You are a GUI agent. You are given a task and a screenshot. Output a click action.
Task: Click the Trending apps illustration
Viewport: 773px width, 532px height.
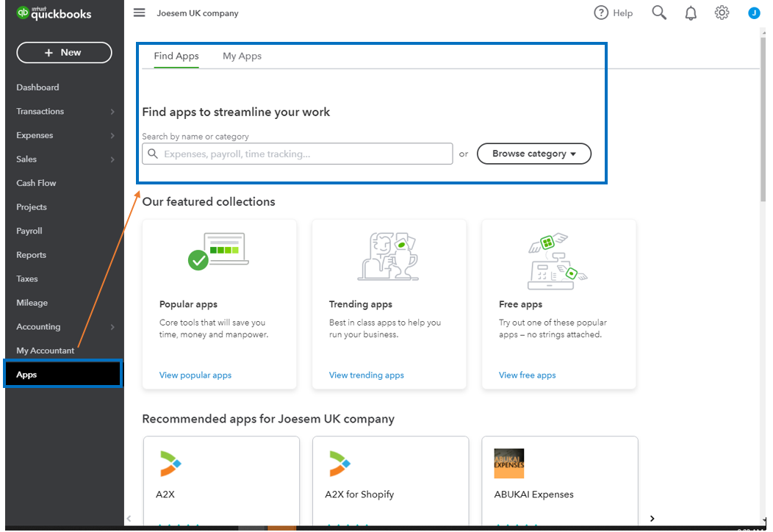pyautogui.click(x=389, y=256)
